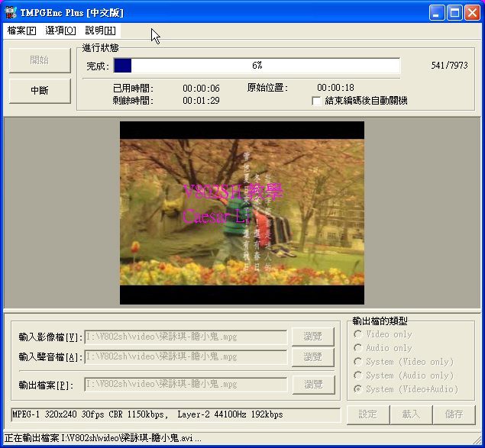Click the window resize grip in status bar

point(477,440)
